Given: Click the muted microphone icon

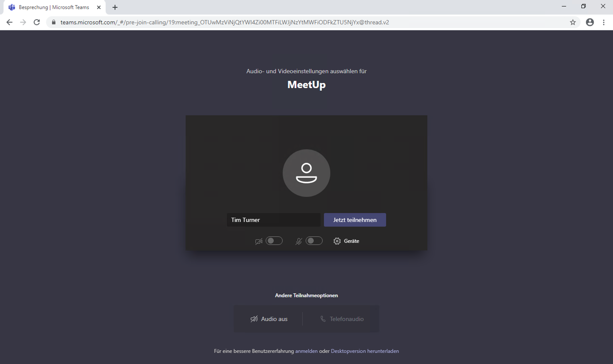Looking at the screenshot, I should pos(299,241).
